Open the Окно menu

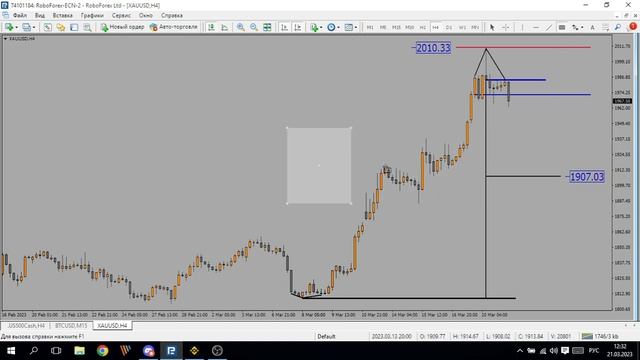coord(146,16)
